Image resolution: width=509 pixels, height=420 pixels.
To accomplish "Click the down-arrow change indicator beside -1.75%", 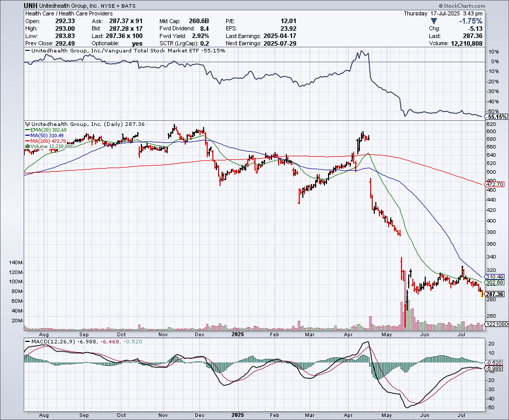I will pos(433,21).
